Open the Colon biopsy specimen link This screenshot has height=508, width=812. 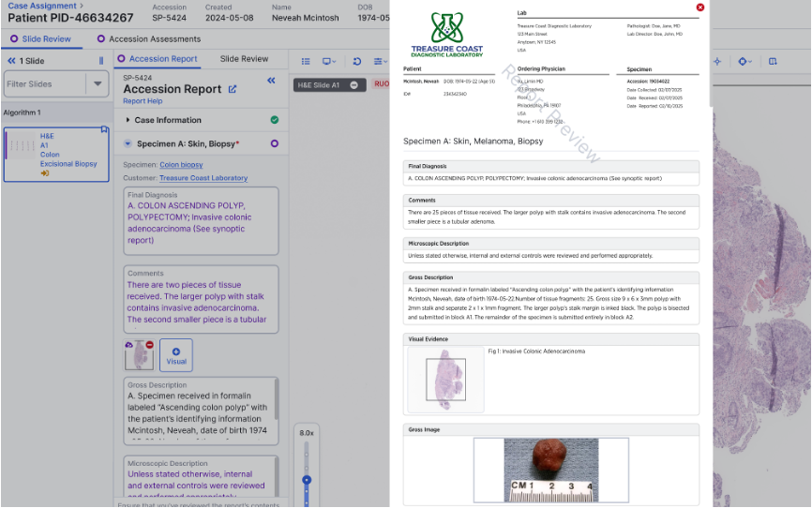[x=181, y=165]
